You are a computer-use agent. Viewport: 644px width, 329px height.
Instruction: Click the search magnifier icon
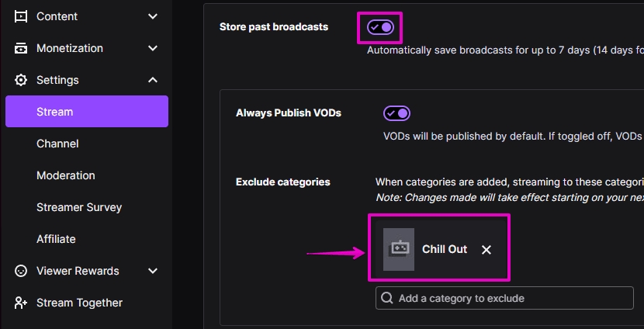click(x=386, y=298)
